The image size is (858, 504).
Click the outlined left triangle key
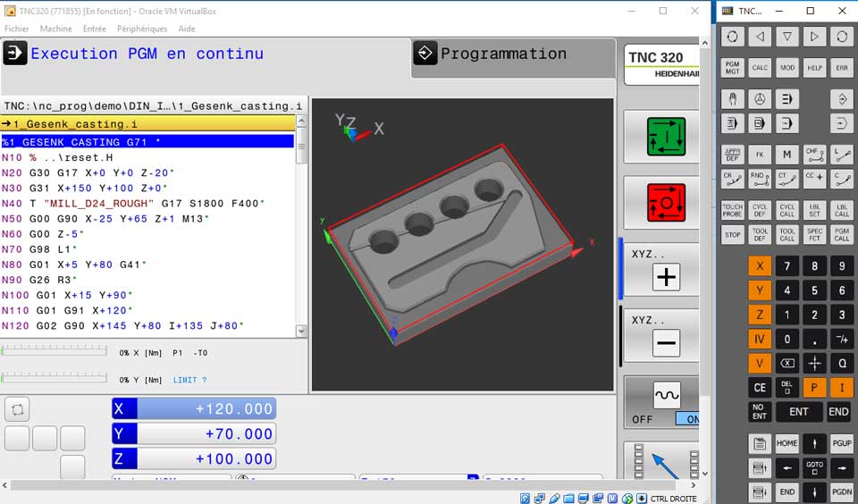pyautogui.click(x=760, y=37)
